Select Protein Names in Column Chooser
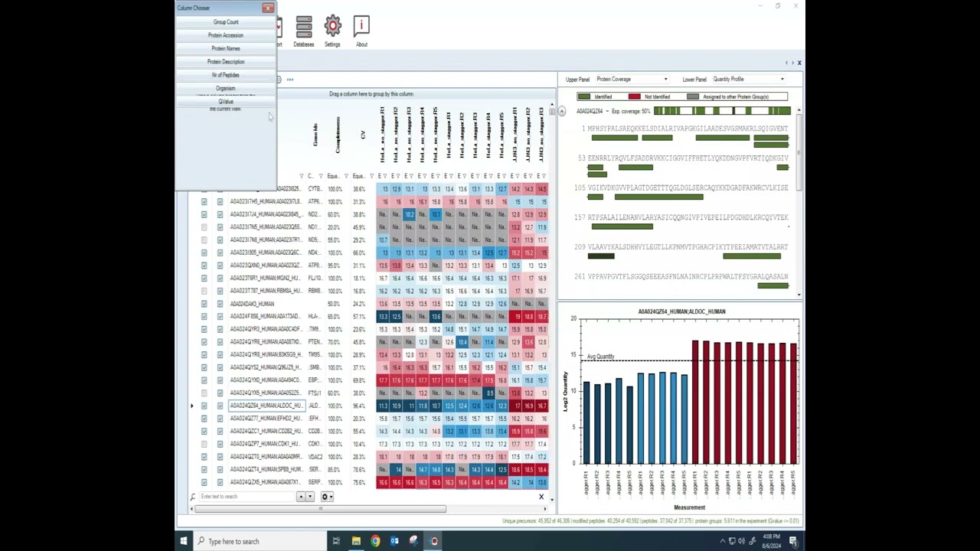980x551 pixels. coord(226,48)
